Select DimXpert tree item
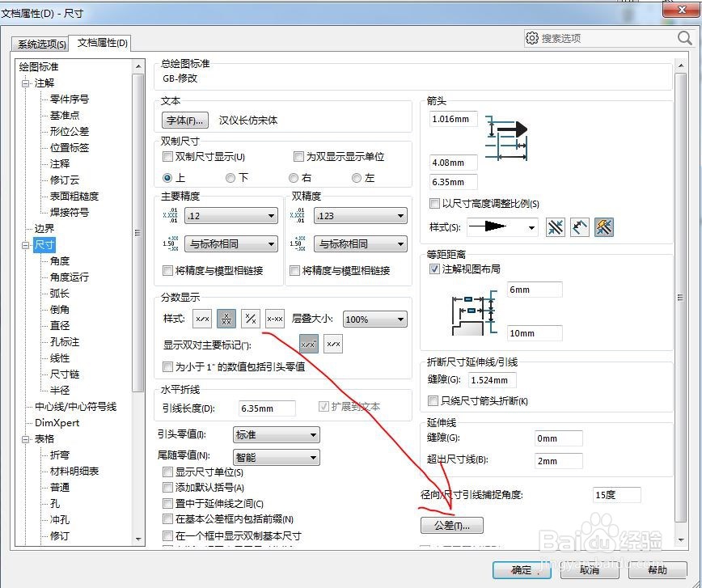The height and width of the screenshot is (588, 702). tap(57, 423)
